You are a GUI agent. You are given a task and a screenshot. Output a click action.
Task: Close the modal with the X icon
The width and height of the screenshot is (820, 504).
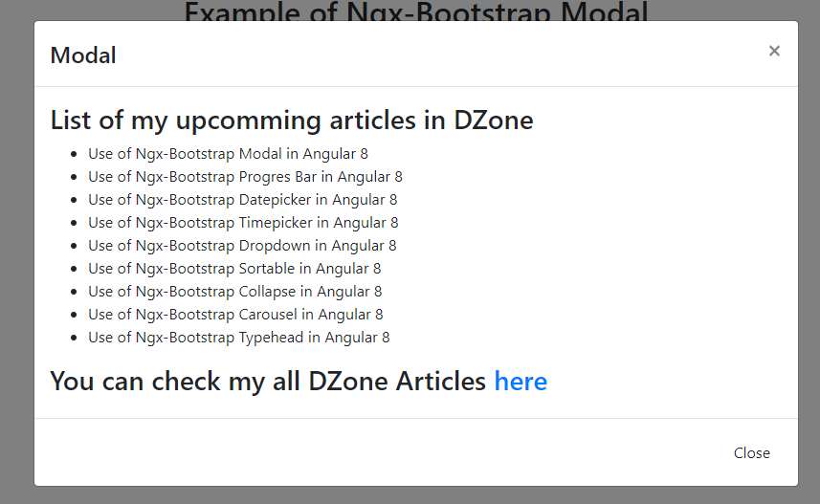(774, 51)
